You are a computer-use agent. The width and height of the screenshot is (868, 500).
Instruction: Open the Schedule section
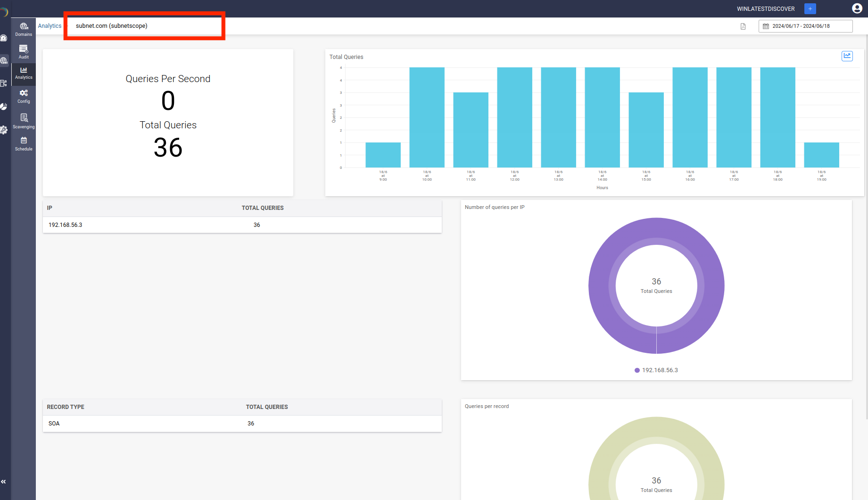[x=24, y=144]
